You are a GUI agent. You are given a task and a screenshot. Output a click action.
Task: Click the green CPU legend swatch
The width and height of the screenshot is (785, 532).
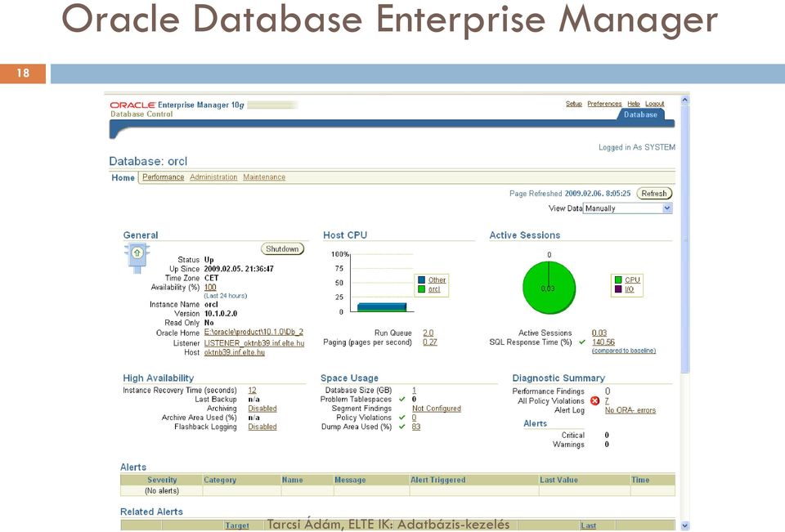tap(618, 279)
